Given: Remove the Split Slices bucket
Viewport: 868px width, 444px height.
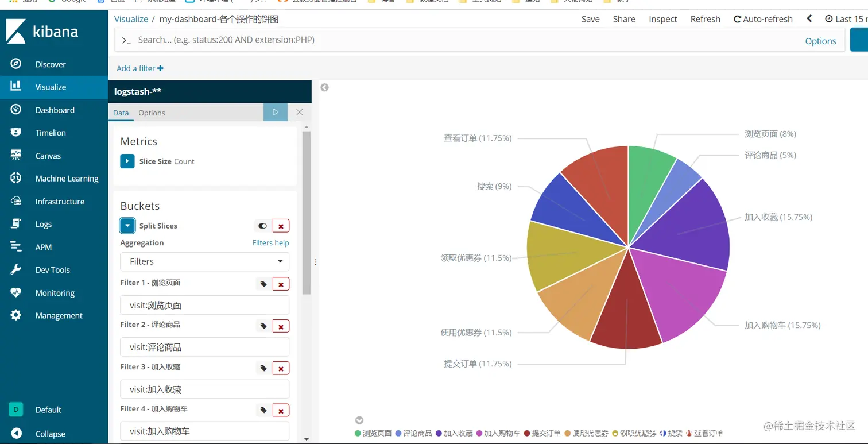Looking at the screenshot, I should pyautogui.click(x=281, y=226).
